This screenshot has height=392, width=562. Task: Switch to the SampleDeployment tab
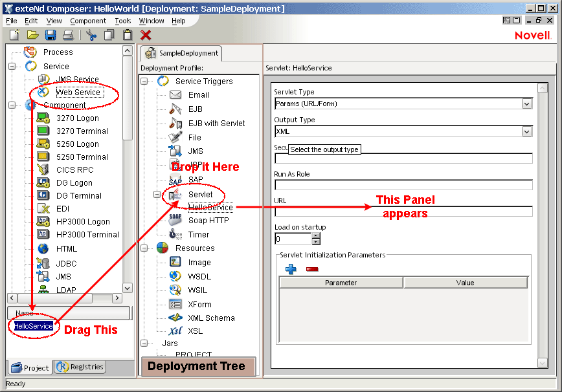pos(181,53)
